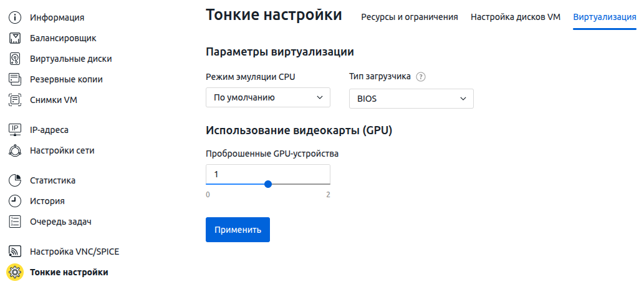The image size is (644, 289).
Task: Switch to the Ресурсы и ограничения tab
Action: click(x=410, y=17)
